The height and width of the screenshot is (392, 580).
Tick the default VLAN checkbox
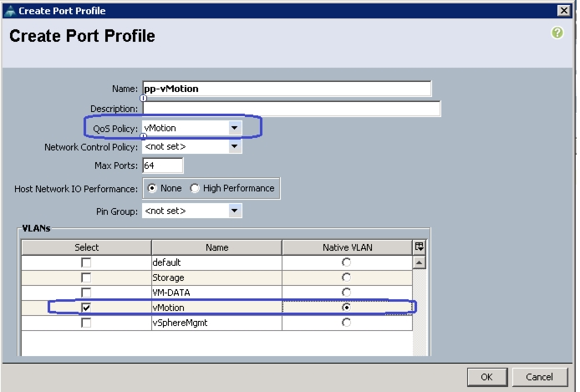point(86,262)
